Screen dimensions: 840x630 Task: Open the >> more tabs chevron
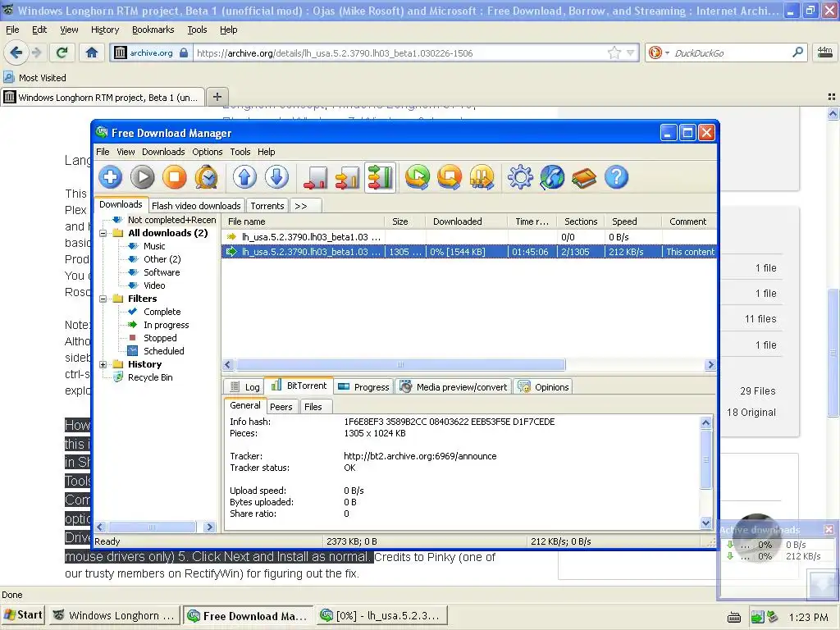tap(306, 206)
